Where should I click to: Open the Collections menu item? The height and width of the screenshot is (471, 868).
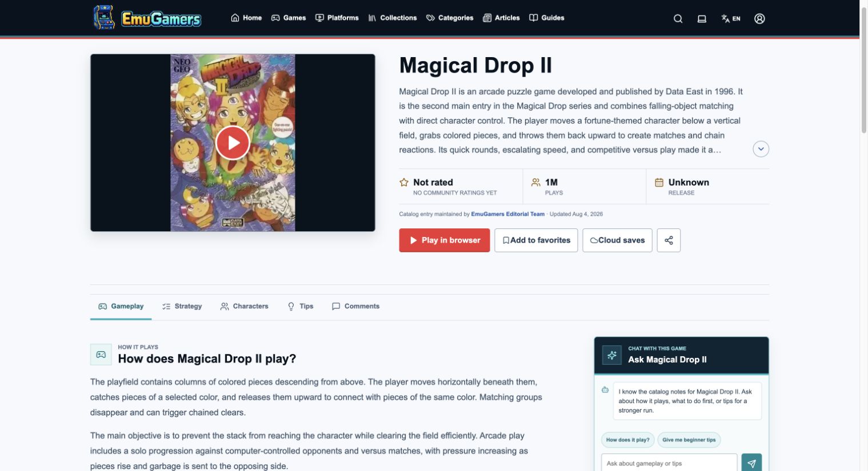(x=393, y=18)
